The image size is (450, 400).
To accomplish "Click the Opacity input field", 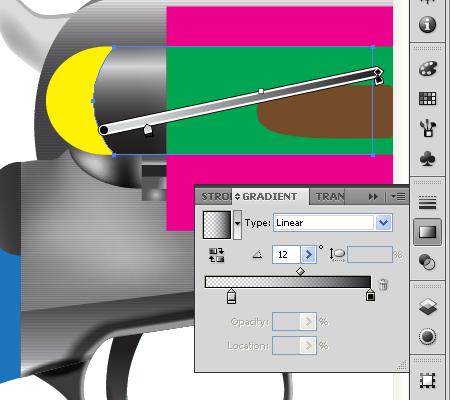I will point(287,322).
